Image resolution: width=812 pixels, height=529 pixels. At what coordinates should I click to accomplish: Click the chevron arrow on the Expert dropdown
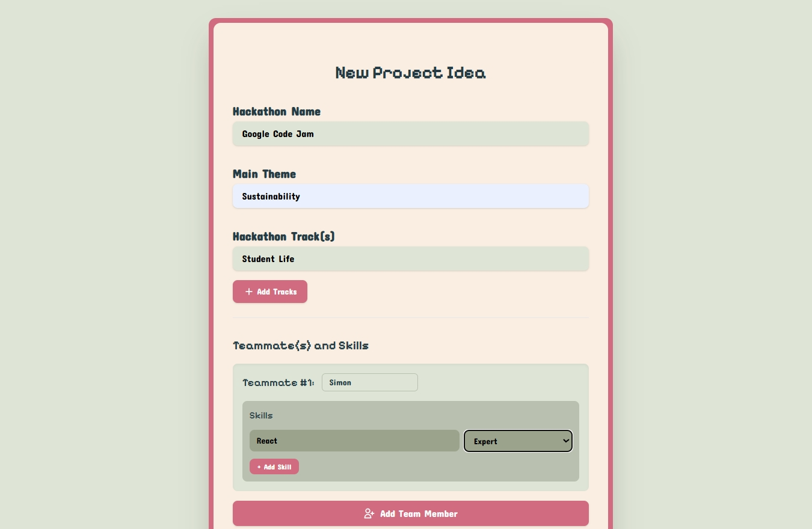click(x=565, y=441)
